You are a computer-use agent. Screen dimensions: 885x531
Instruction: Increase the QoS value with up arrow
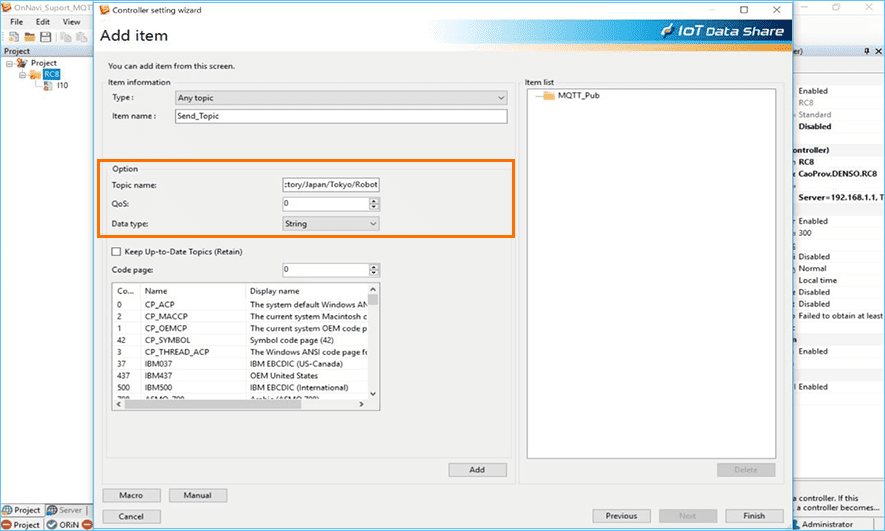(x=374, y=200)
